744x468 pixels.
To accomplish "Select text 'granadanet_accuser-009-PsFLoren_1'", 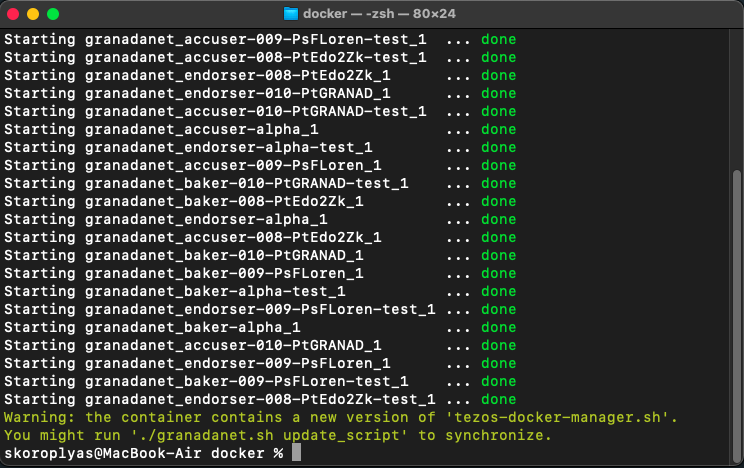I will [x=233, y=166].
